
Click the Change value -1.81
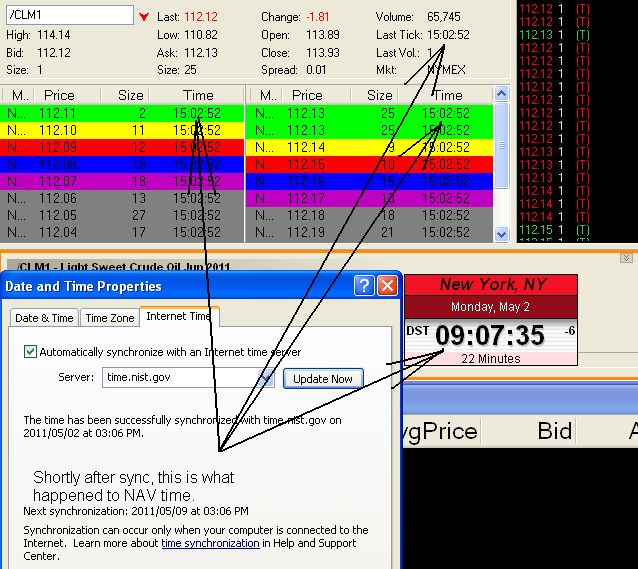coord(318,17)
